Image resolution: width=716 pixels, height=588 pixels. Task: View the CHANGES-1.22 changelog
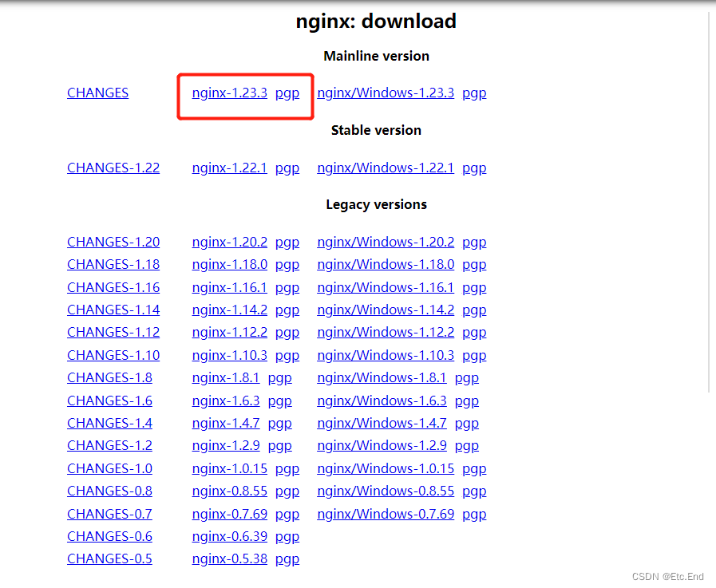click(x=113, y=168)
